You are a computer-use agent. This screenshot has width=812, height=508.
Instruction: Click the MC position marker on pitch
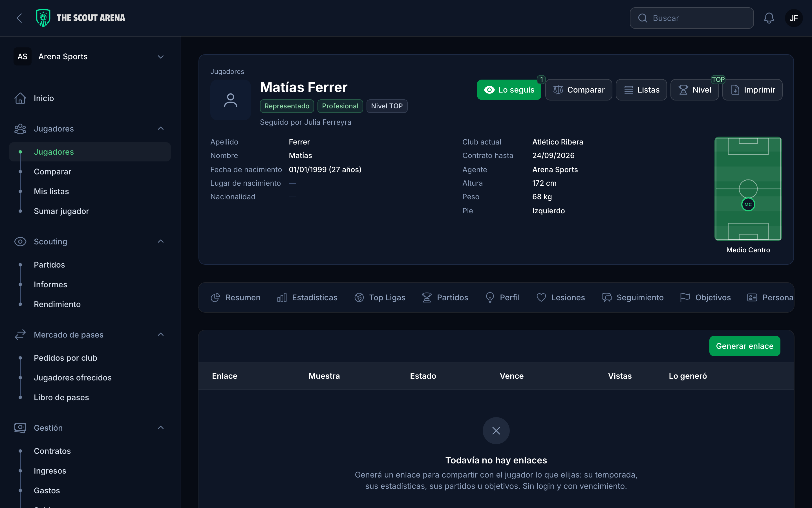tap(748, 204)
